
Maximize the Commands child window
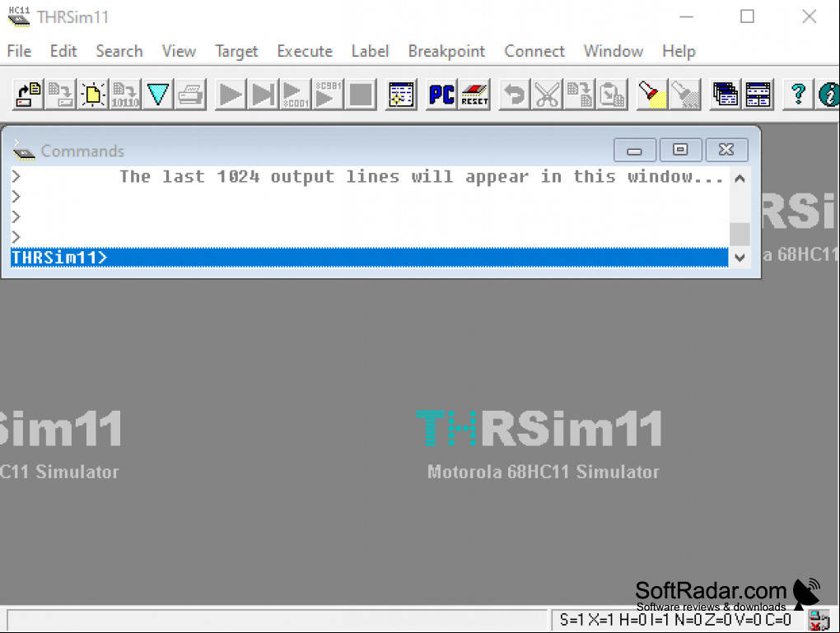(681, 150)
